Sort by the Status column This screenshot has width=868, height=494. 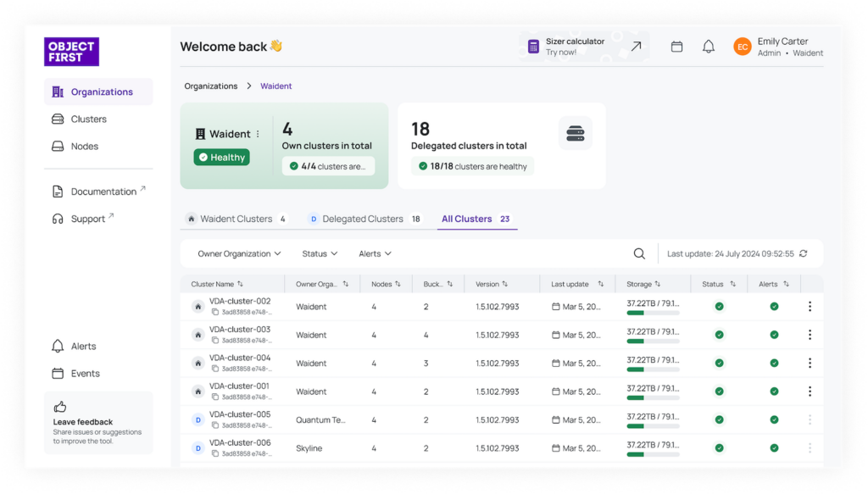(719, 285)
